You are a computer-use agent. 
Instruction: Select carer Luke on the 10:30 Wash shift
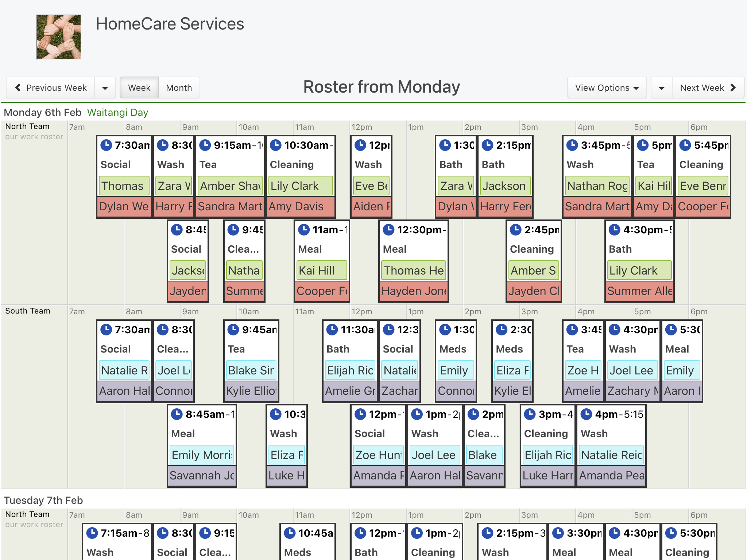(x=286, y=475)
